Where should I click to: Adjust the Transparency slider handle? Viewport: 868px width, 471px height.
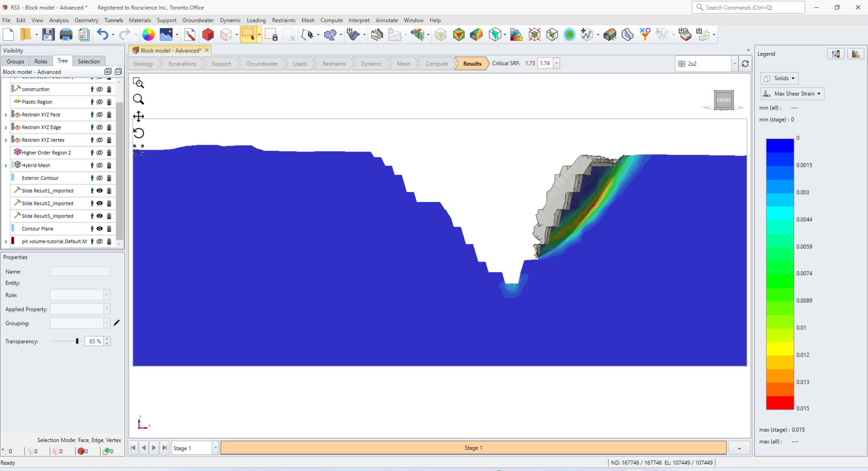click(x=77, y=341)
